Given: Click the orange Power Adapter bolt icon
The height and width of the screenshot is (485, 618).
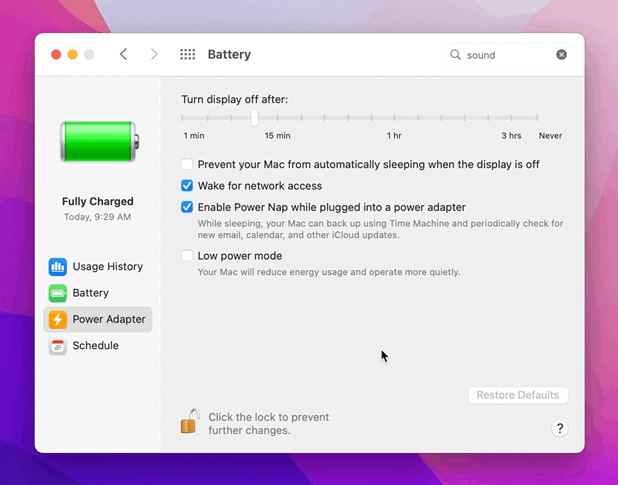Looking at the screenshot, I should [58, 320].
